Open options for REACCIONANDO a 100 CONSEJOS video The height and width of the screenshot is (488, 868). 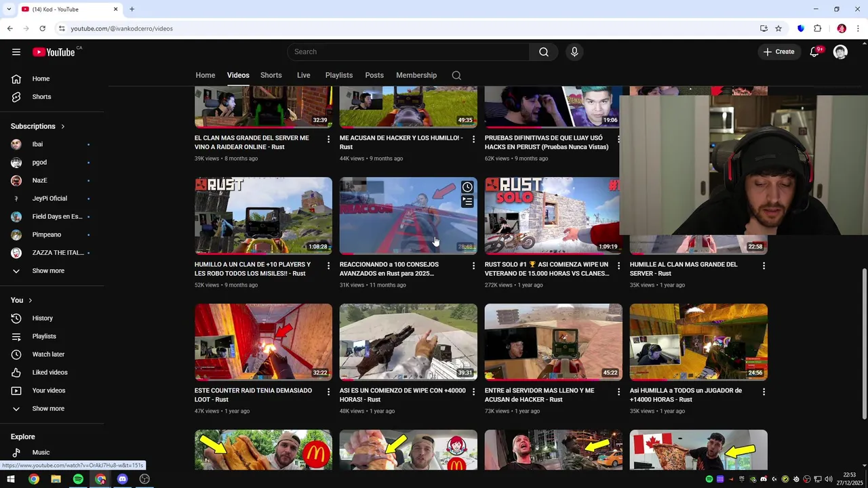tap(473, 266)
